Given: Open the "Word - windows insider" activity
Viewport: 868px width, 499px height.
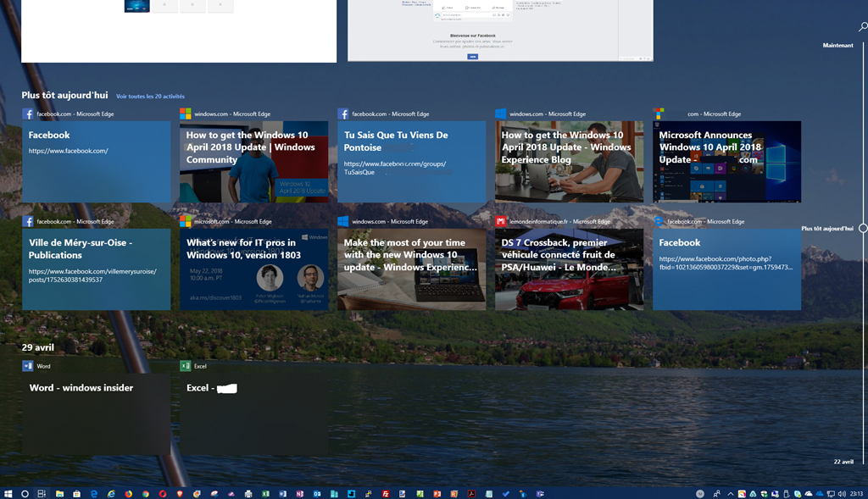Looking at the screenshot, I should pos(96,415).
